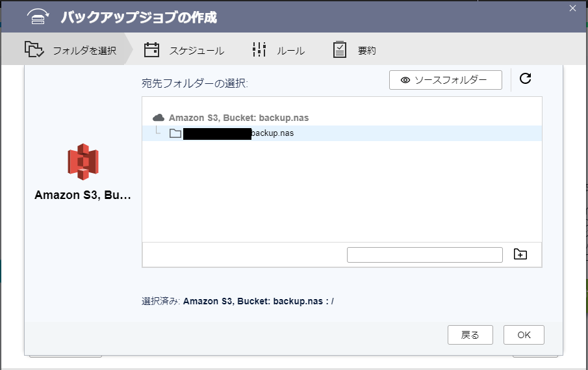The height and width of the screenshot is (370, 588).
Task: Click the 宛先フォルダーの選択 heading
Action: point(195,83)
